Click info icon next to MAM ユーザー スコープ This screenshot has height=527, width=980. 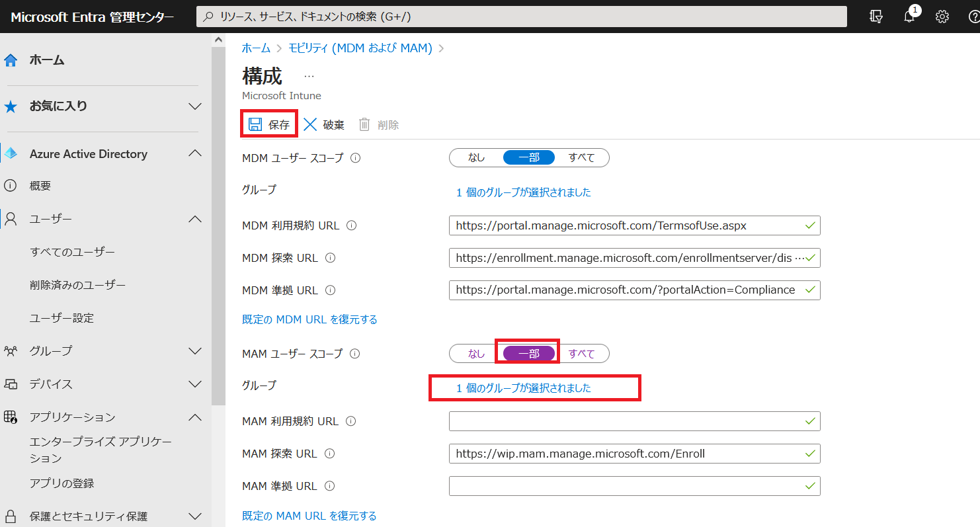pyautogui.click(x=354, y=354)
